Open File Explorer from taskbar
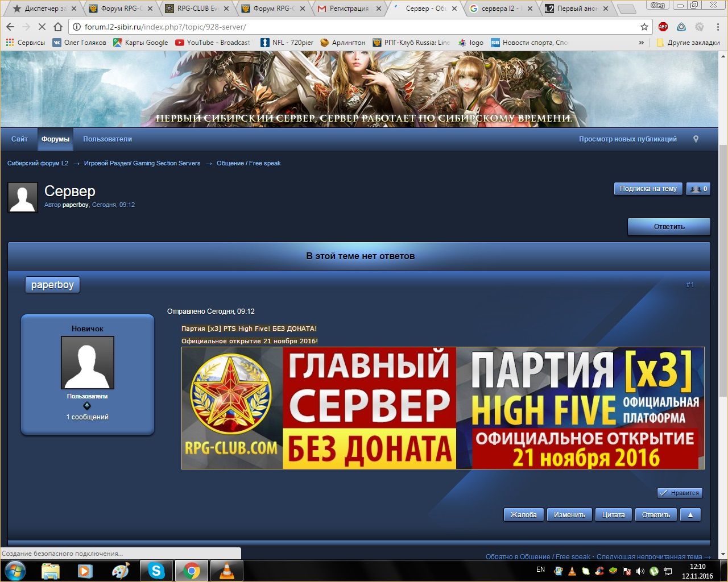Image resolution: width=728 pixels, height=582 pixels. 51,571
